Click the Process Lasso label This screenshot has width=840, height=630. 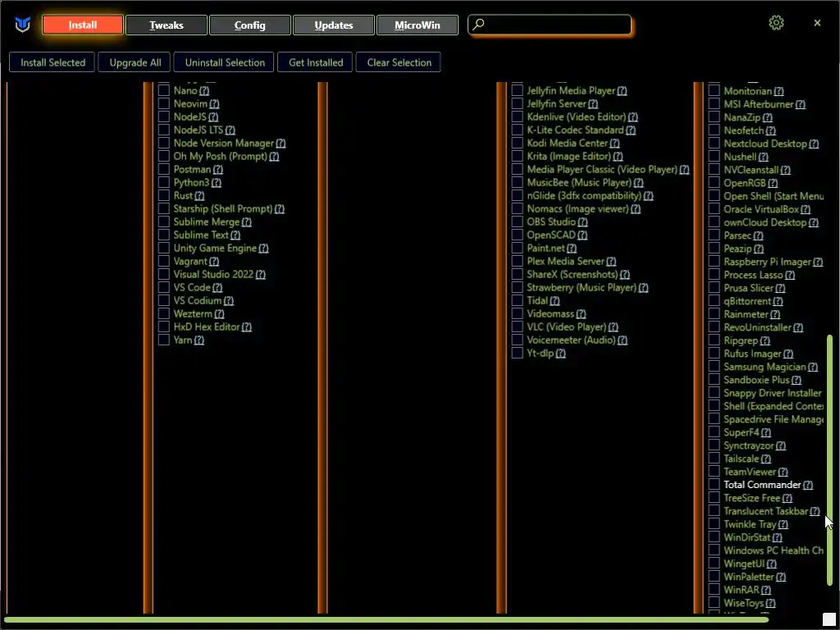coord(753,275)
